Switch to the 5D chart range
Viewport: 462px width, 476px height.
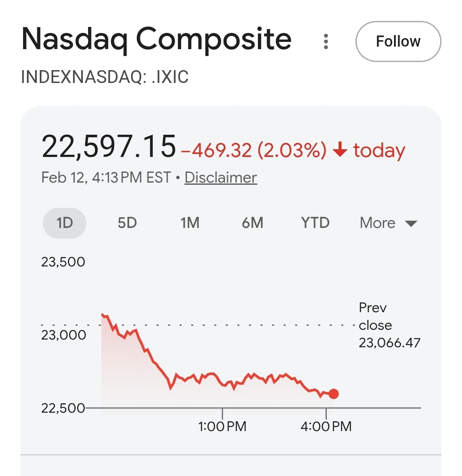127,223
